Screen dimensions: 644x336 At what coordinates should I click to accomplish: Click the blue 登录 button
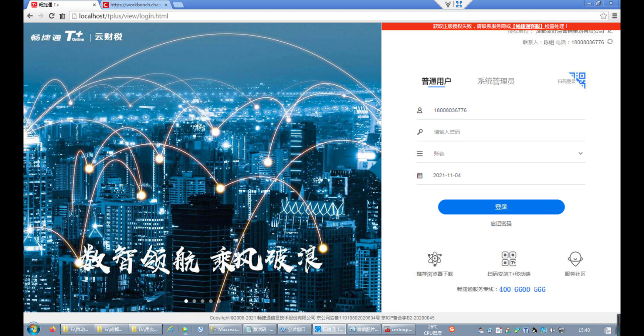(x=501, y=207)
